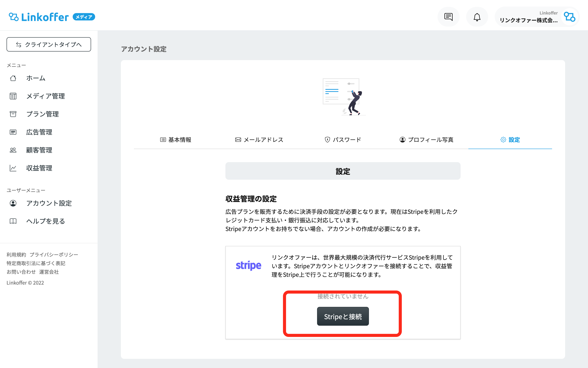Open 収益管理 in the sidebar
This screenshot has height=368, width=588.
(39, 168)
